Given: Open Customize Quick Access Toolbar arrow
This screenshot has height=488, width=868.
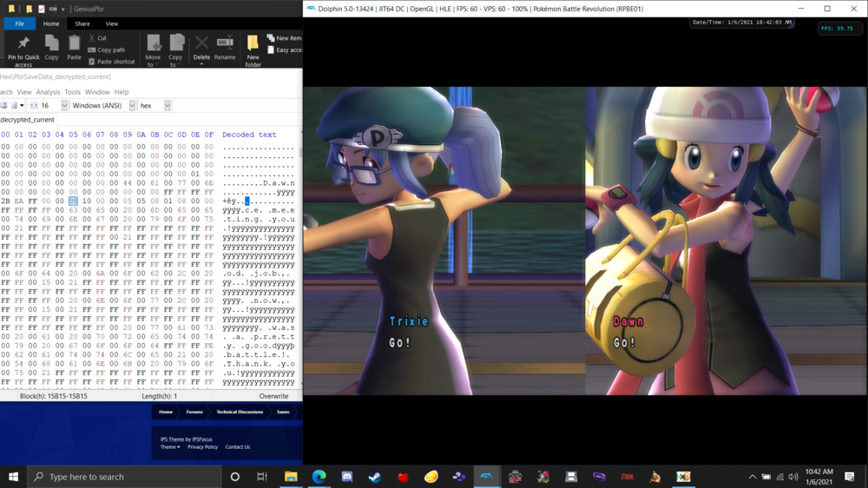Looking at the screenshot, I should click(62, 9).
